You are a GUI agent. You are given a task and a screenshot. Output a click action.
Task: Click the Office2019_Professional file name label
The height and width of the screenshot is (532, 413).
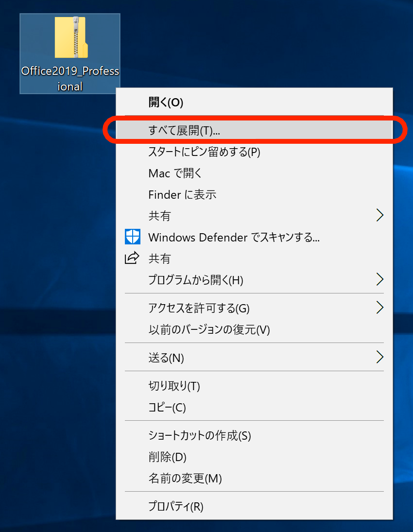(x=70, y=78)
